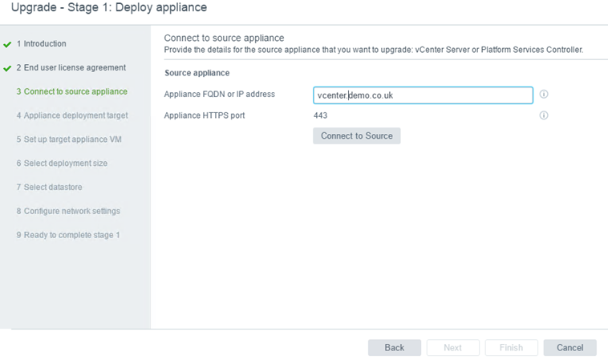Click the checkmark beside End user license agreement

coord(7,69)
